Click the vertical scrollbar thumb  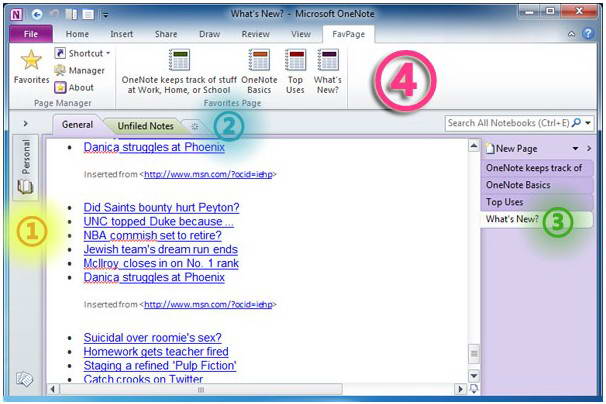(x=474, y=354)
